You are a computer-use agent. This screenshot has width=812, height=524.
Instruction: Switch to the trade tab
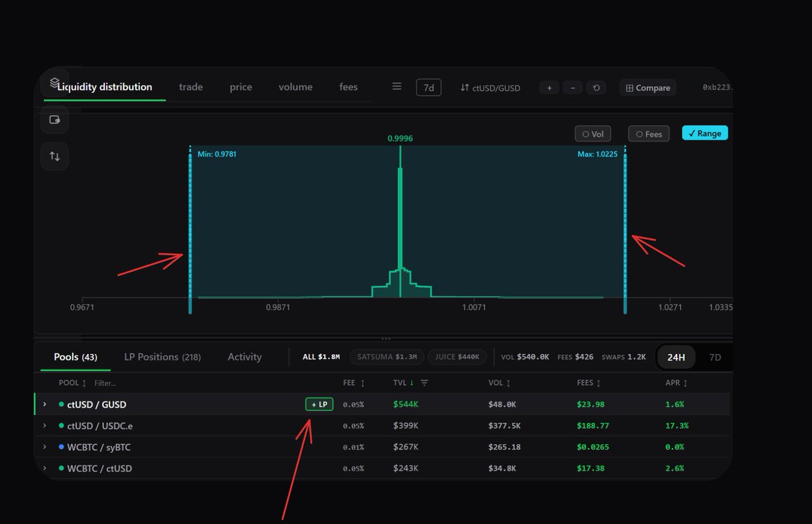[x=191, y=87]
